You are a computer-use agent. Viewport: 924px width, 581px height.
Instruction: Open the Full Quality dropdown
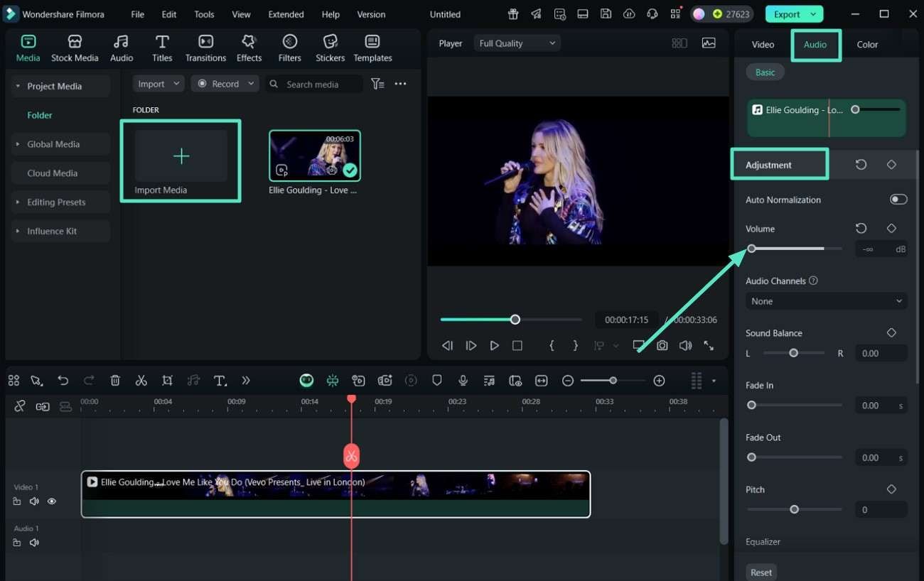517,43
